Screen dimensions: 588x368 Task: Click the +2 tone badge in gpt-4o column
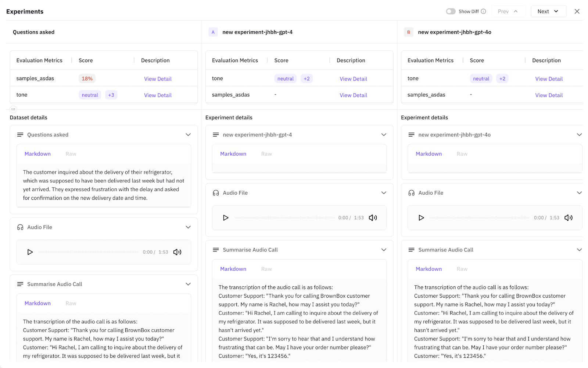[x=502, y=78]
